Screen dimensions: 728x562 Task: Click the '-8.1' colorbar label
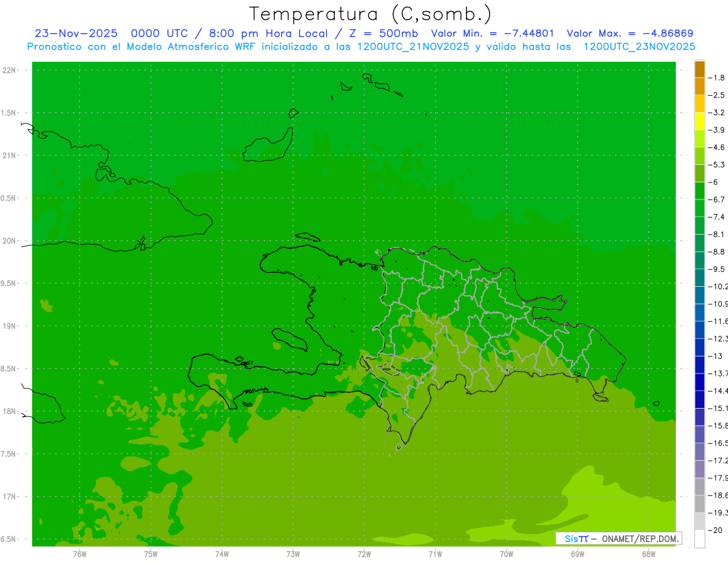click(x=716, y=234)
